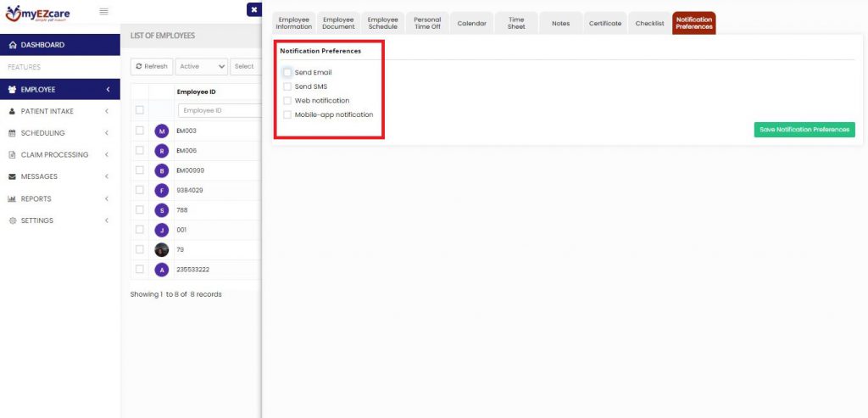Enable the Send Email checkbox

[287, 73]
